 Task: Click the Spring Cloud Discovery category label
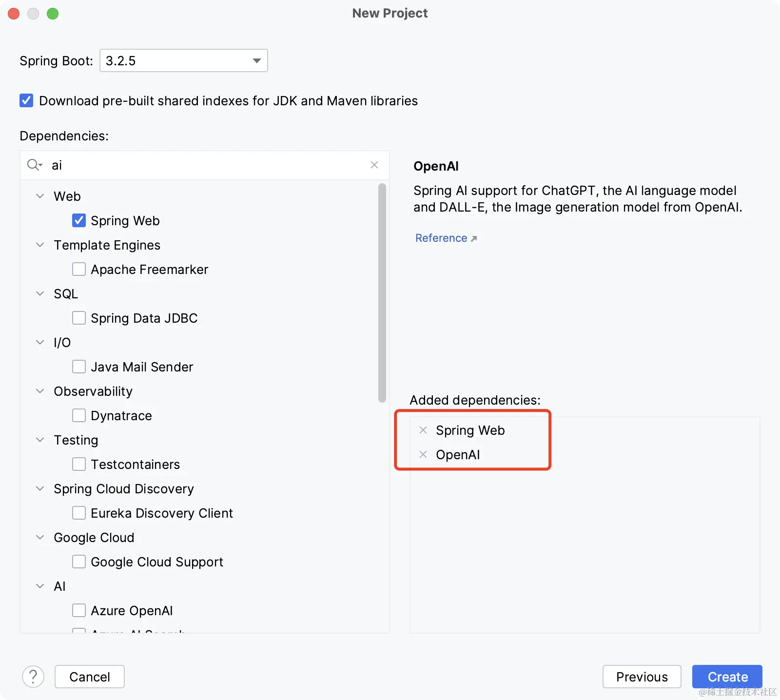(124, 488)
